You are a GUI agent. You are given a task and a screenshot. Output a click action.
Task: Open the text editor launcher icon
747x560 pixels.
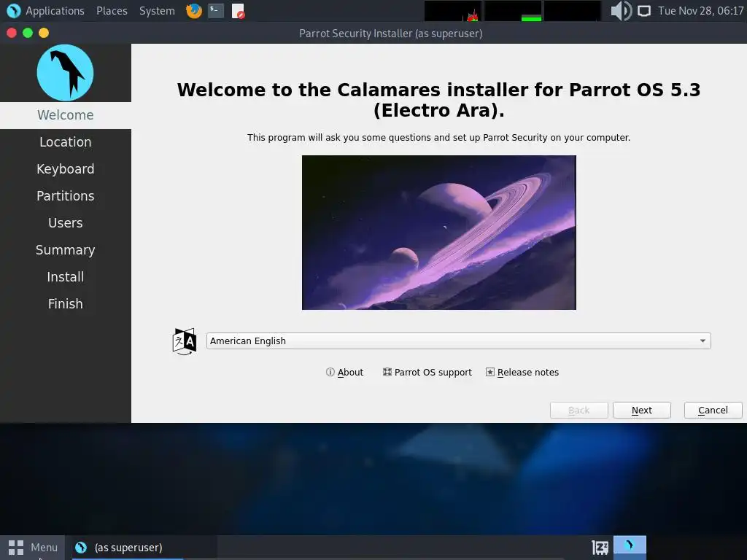(238, 10)
